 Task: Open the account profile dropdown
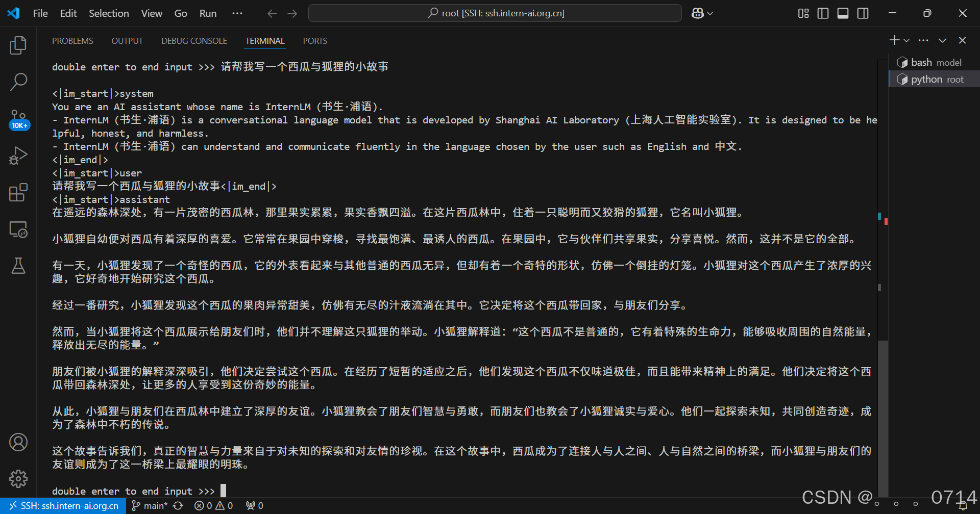pyautogui.click(x=18, y=442)
